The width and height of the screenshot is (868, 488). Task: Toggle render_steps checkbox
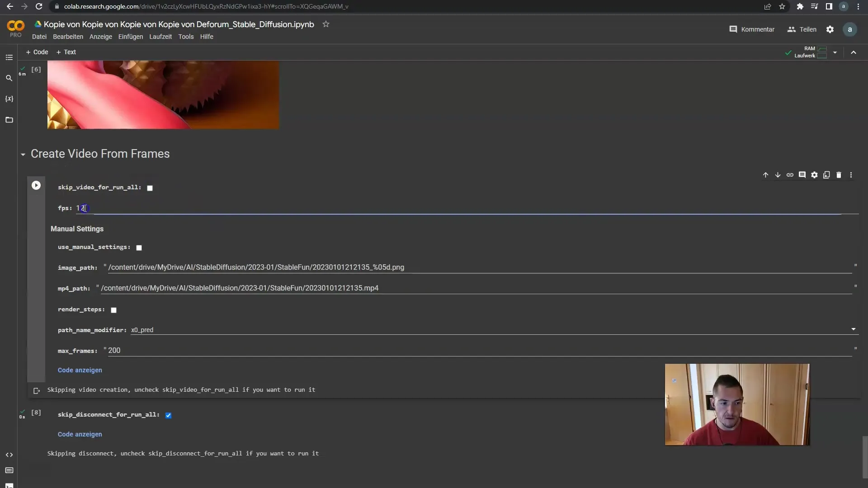coord(113,309)
